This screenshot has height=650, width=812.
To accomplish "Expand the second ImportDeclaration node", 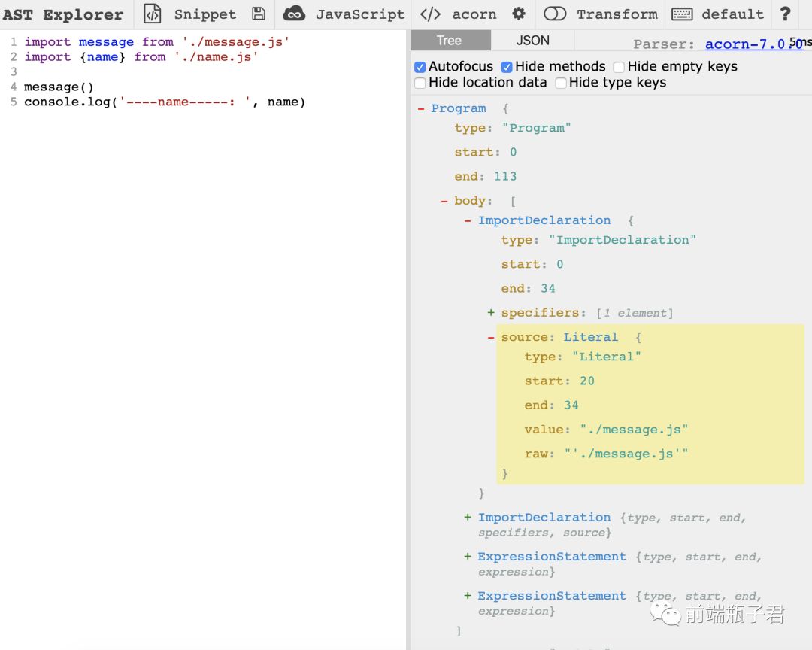I will [468, 517].
